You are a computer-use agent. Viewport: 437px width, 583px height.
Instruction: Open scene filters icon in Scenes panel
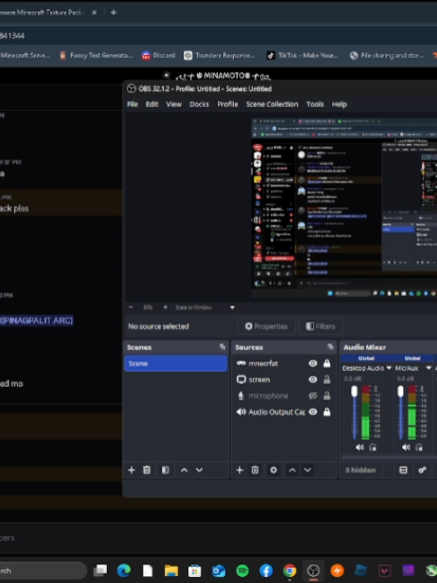(165, 470)
